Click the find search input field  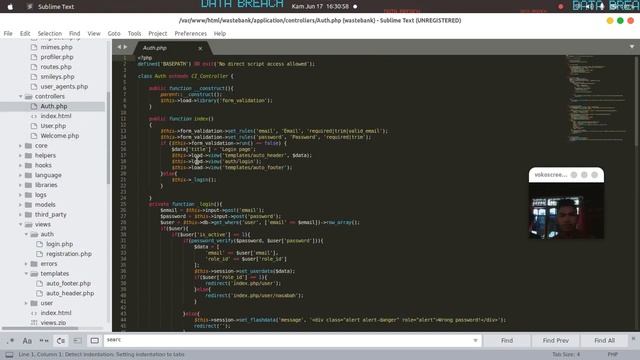pos(292,340)
